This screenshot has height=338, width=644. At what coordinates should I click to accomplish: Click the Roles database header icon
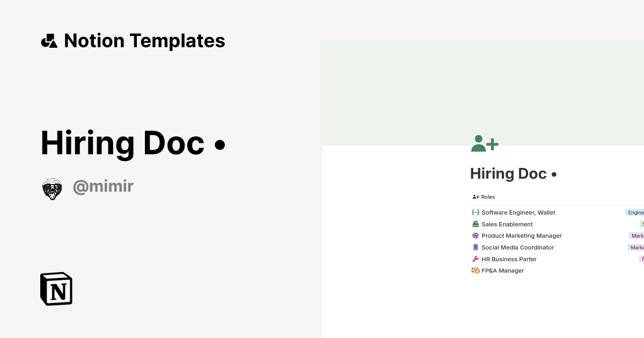pos(475,197)
